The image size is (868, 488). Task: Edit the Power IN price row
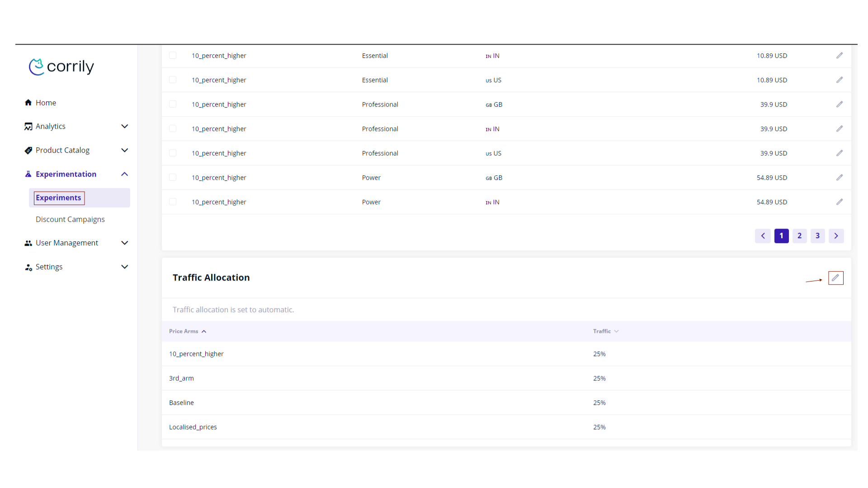[840, 202]
